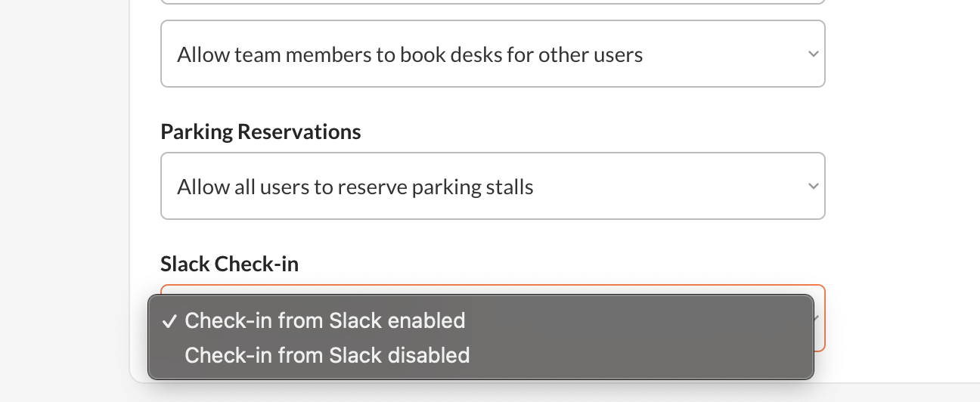This screenshot has width=980, height=402.
Task: Open the Parking Reservations dropdown
Action: (492, 187)
